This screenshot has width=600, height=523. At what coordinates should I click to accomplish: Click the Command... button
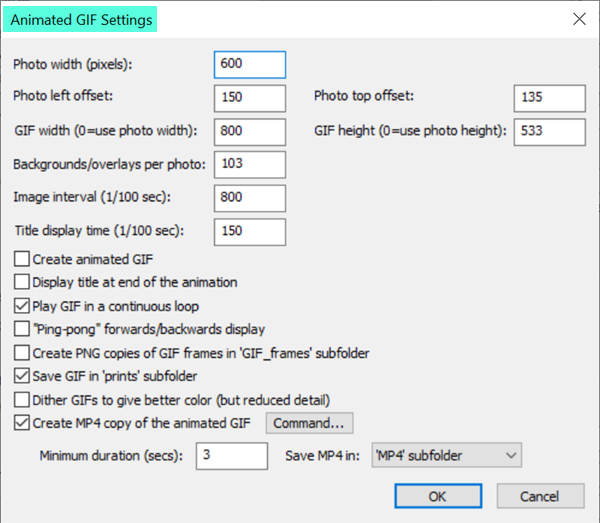tap(309, 423)
